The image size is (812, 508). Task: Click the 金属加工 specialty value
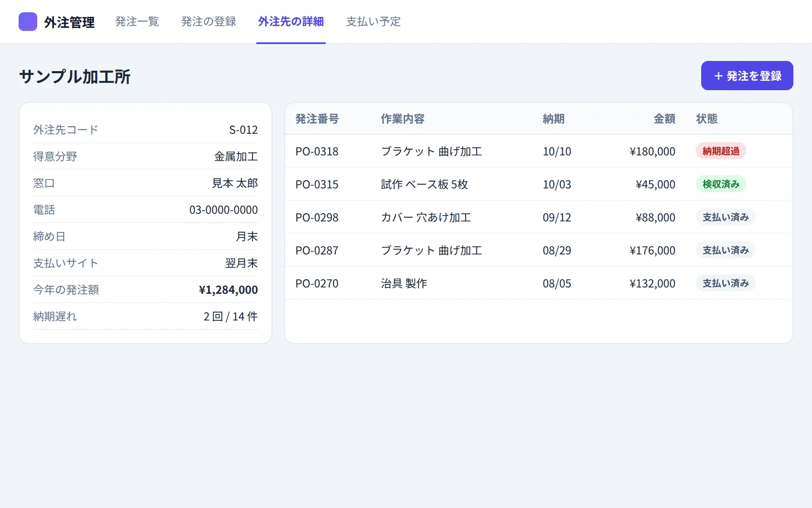[236, 157]
